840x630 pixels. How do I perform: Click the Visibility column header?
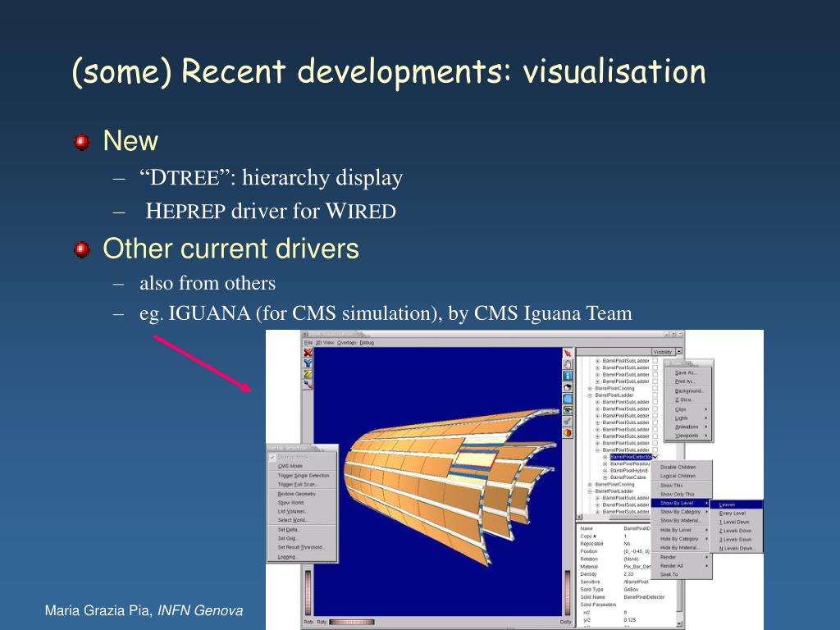pos(663,352)
